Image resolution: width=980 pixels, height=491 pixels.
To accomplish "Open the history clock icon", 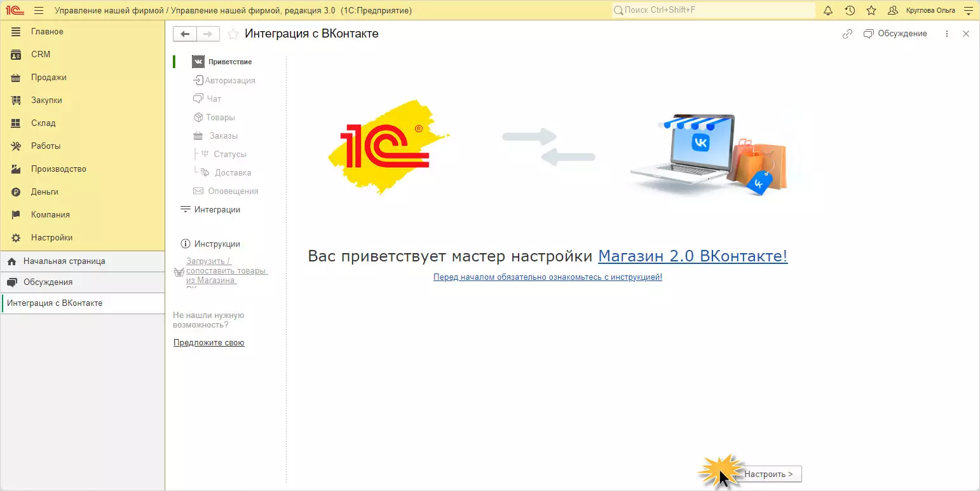I will (850, 10).
